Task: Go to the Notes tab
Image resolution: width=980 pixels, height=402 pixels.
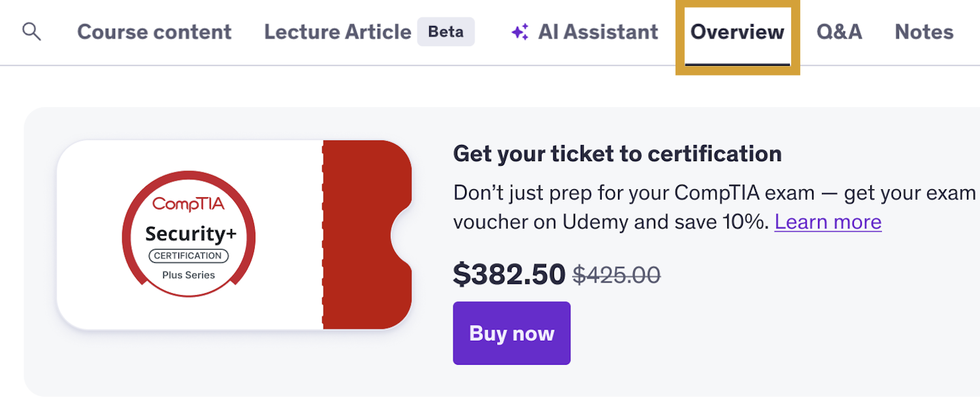Action: click(923, 31)
